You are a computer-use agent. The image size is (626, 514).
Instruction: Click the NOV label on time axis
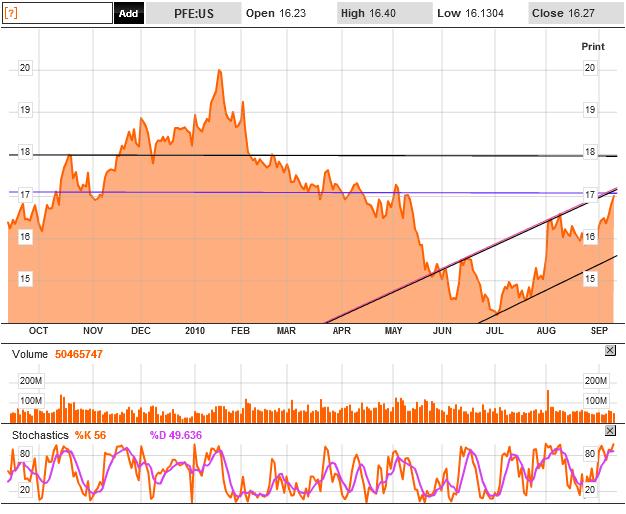tap(93, 331)
